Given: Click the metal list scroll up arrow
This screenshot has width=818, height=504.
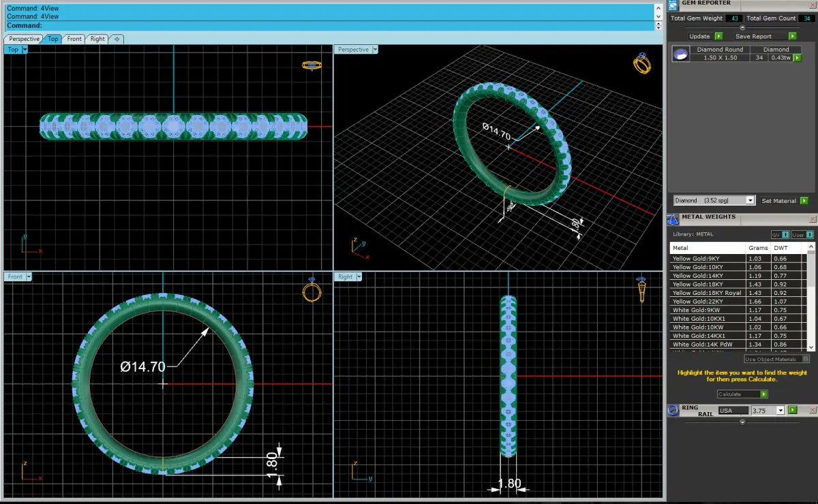Looking at the screenshot, I should pyautogui.click(x=811, y=246).
